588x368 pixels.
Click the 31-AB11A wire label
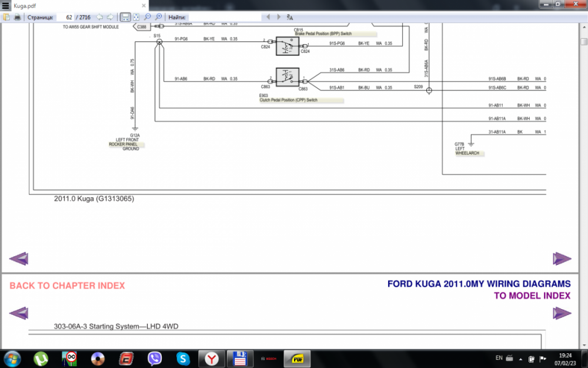pyautogui.click(x=497, y=132)
